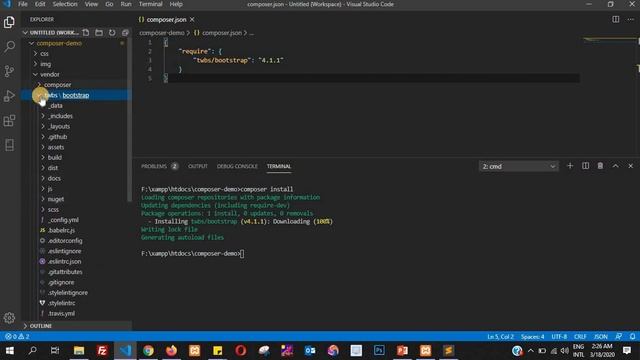Click the feedback icon in status bar

pos(619,336)
